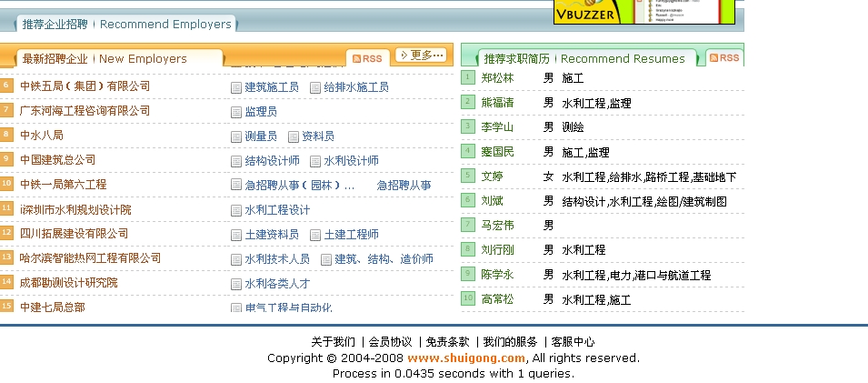This screenshot has width=868, height=383.
Task: Open the 关于我们 footer link
Action: [x=334, y=341]
